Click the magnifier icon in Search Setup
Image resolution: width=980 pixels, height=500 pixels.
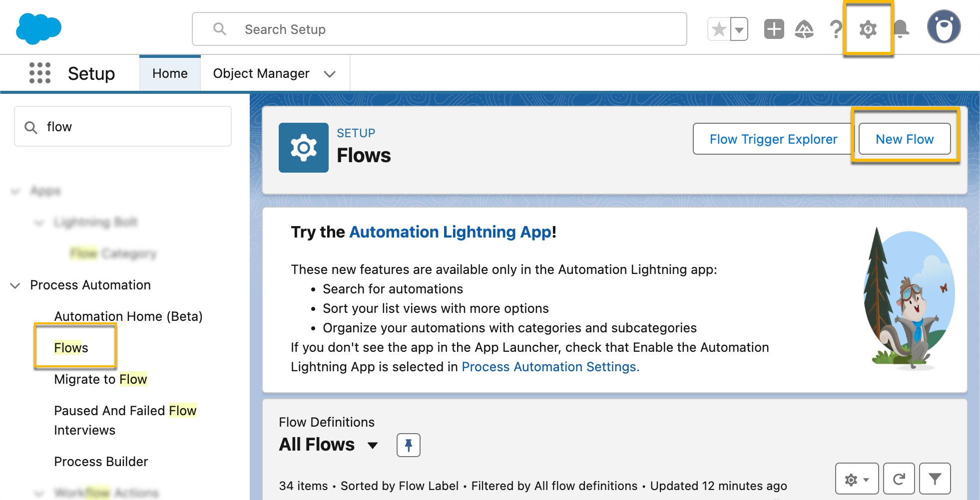220,29
